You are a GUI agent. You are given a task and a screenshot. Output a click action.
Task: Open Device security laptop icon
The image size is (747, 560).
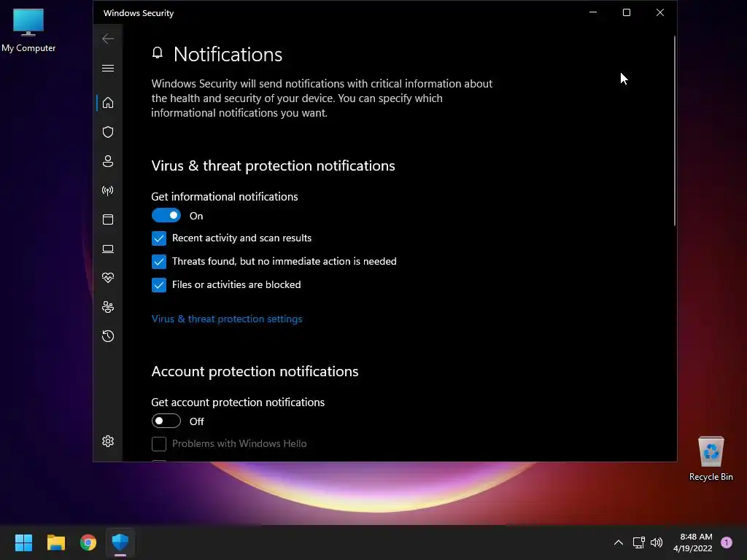tap(108, 249)
